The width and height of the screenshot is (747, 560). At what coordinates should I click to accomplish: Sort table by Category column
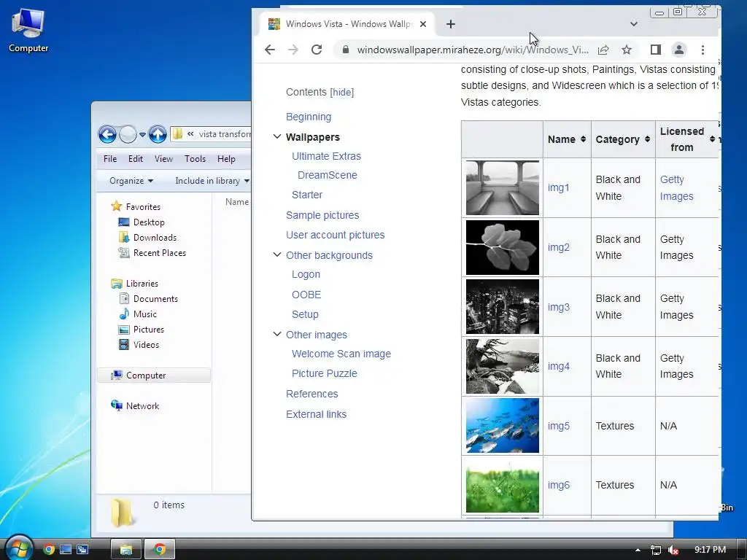(x=623, y=139)
